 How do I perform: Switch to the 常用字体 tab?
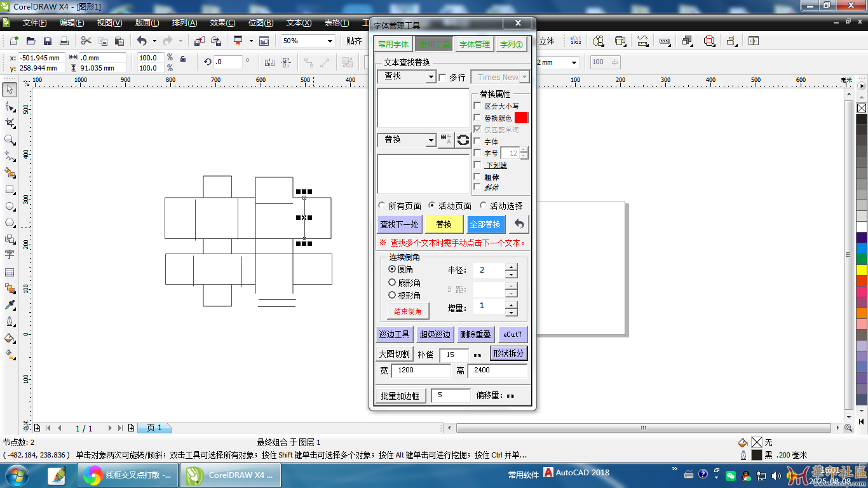pyautogui.click(x=393, y=44)
